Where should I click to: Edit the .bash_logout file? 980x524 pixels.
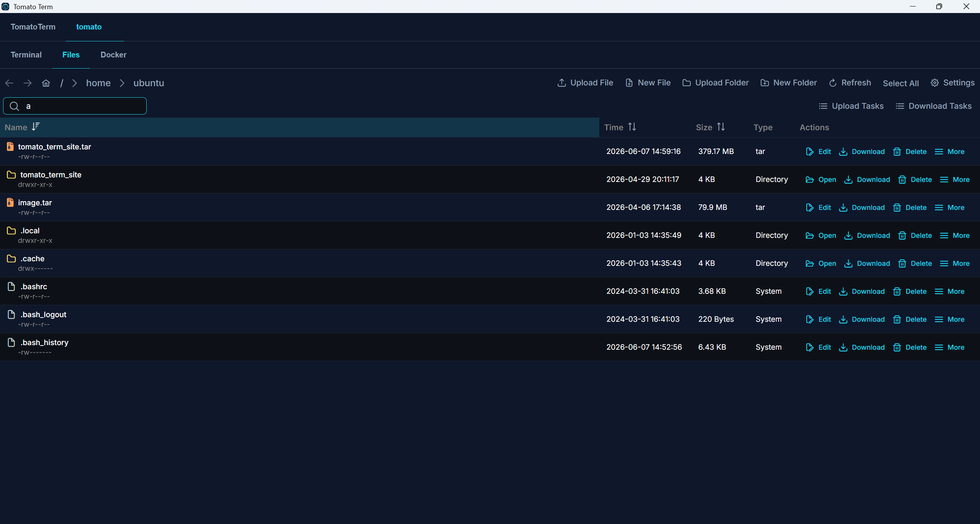pyautogui.click(x=818, y=319)
